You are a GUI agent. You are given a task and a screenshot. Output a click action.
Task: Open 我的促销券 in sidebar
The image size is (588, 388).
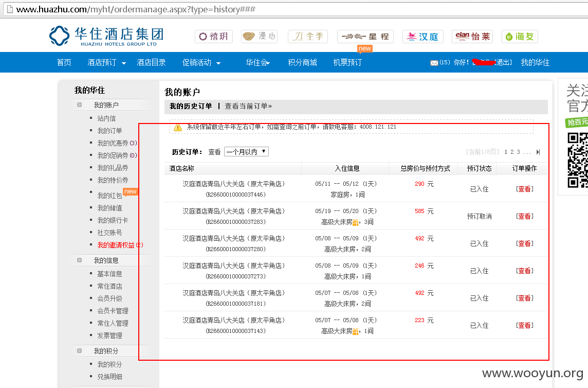click(x=117, y=155)
